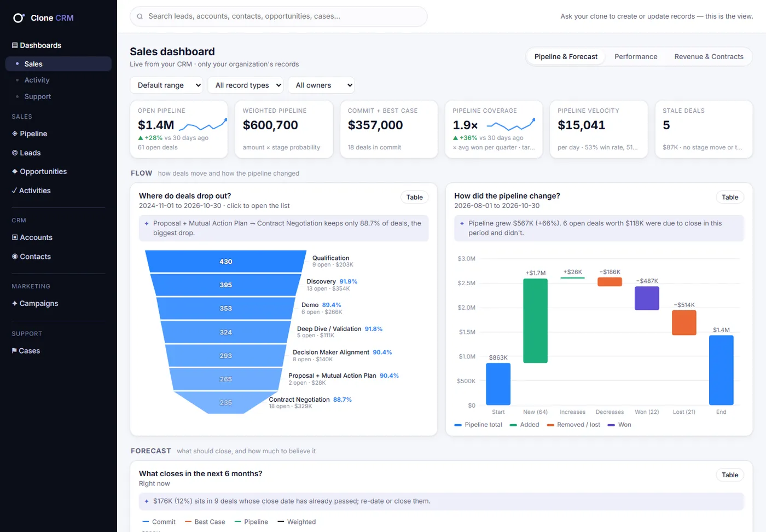
Task: Click the Dashboards section icon
Action: [15, 45]
